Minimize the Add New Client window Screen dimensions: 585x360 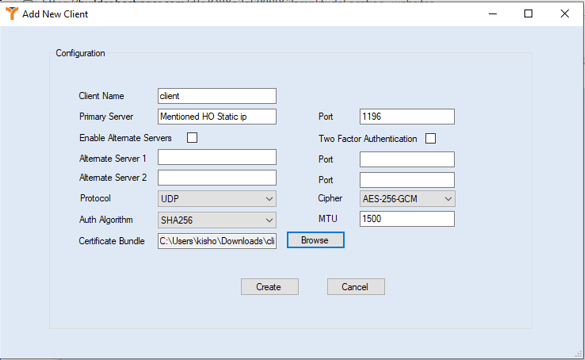click(493, 14)
